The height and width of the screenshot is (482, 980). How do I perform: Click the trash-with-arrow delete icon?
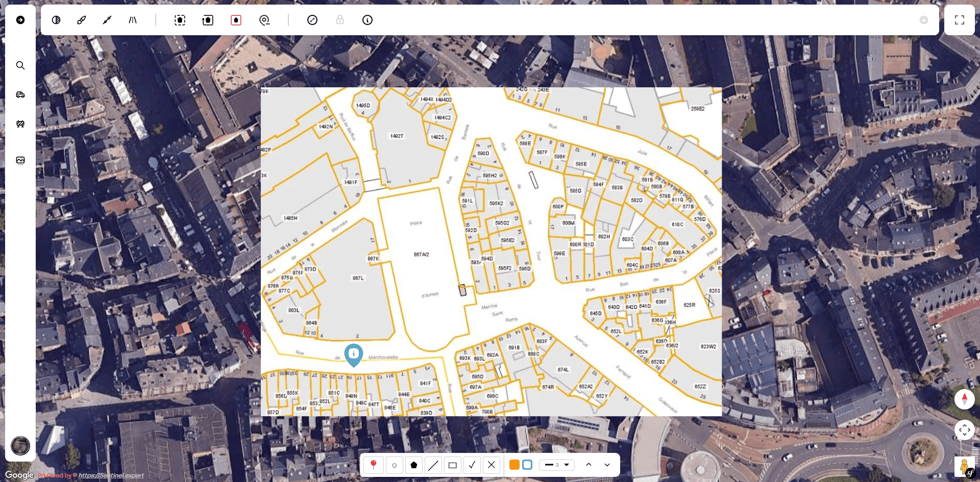208,20
